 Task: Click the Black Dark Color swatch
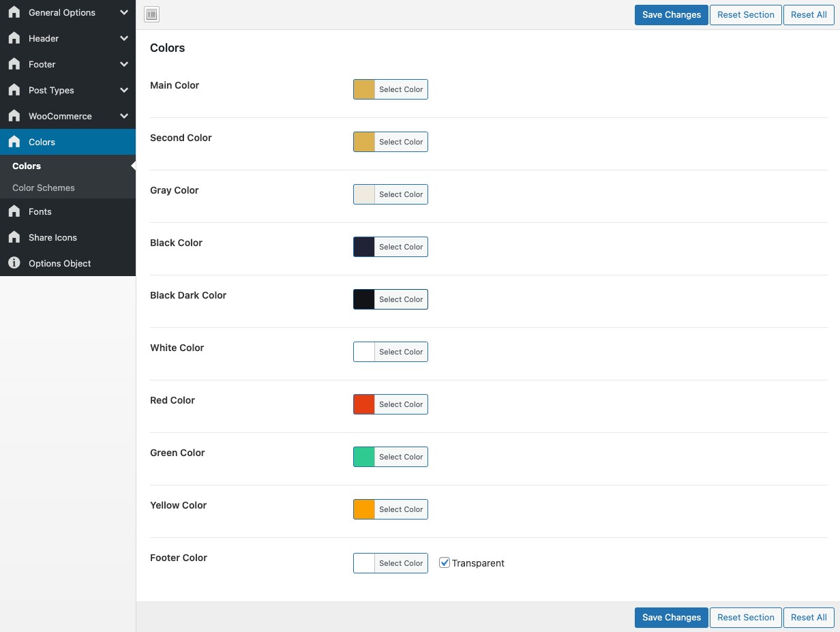[x=364, y=299]
